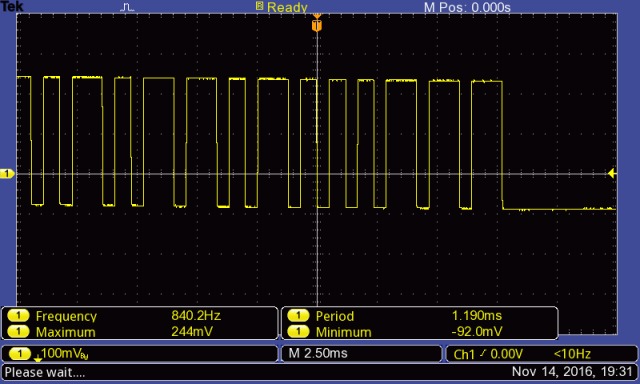Click the 100mV vertical scale readout
Image resolution: width=640 pixels, height=384 pixels.
tap(64, 353)
